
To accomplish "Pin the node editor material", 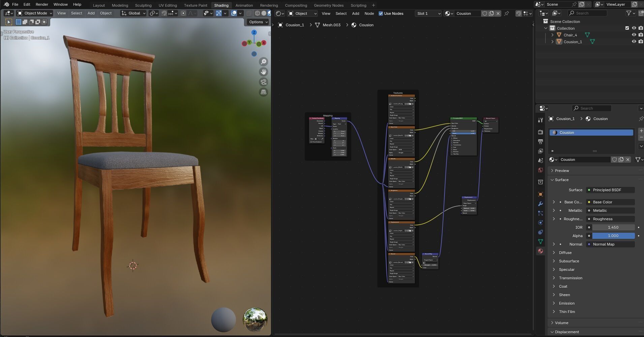I will [x=507, y=13].
